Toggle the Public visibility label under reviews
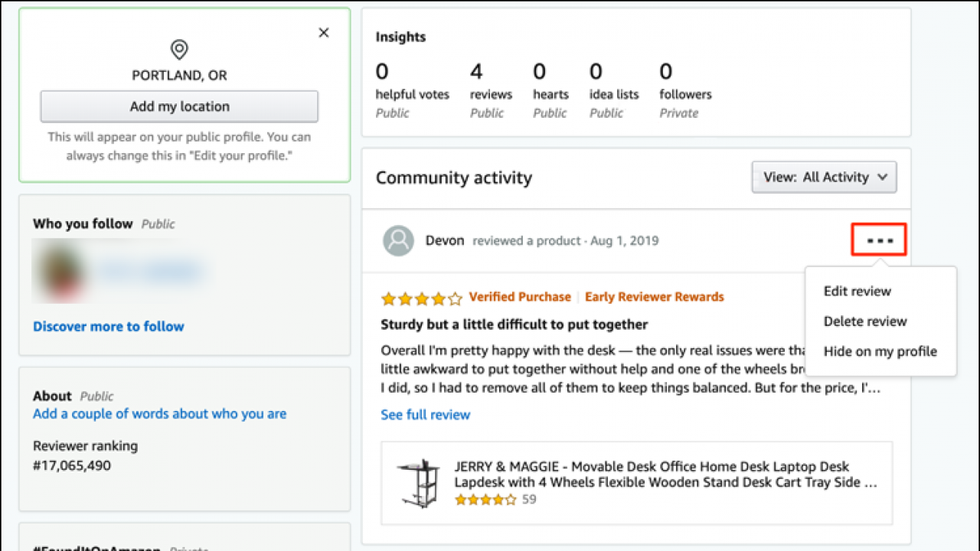Image resolution: width=980 pixels, height=551 pixels. pyautogui.click(x=488, y=112)
